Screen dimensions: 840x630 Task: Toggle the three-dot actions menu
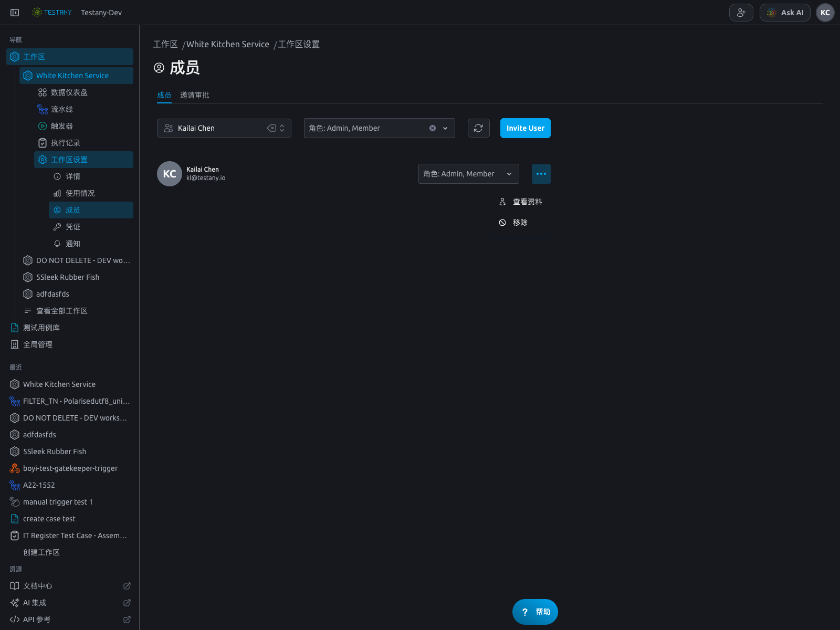tap(541, 174)
